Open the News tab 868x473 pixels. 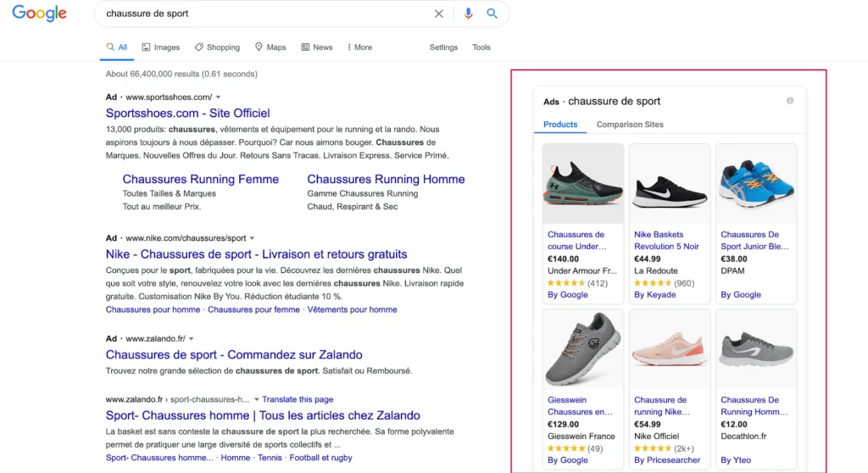click(317, 47)
